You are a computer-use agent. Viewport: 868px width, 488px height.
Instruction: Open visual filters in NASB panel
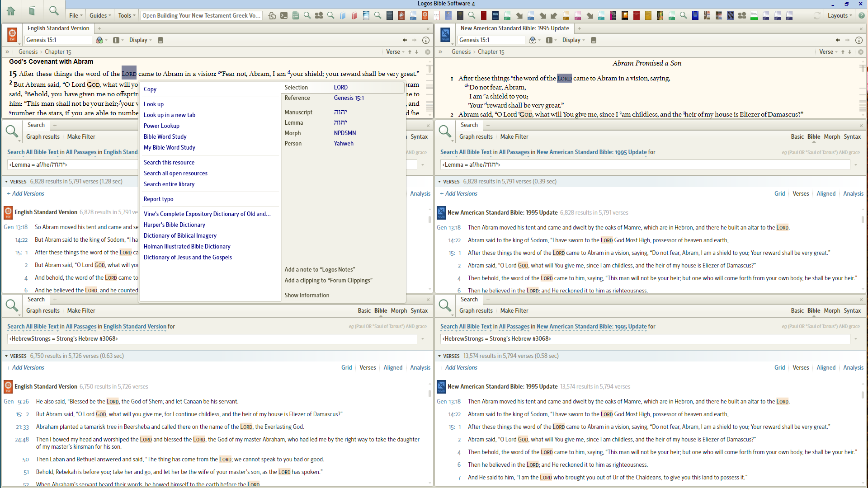[x=533, y=40]
